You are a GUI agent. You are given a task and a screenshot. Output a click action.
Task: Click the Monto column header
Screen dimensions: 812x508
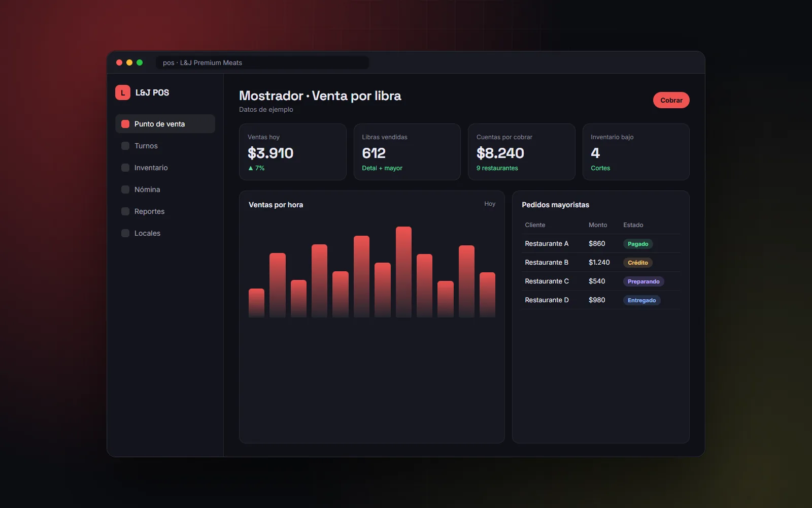tap(598, 225)
